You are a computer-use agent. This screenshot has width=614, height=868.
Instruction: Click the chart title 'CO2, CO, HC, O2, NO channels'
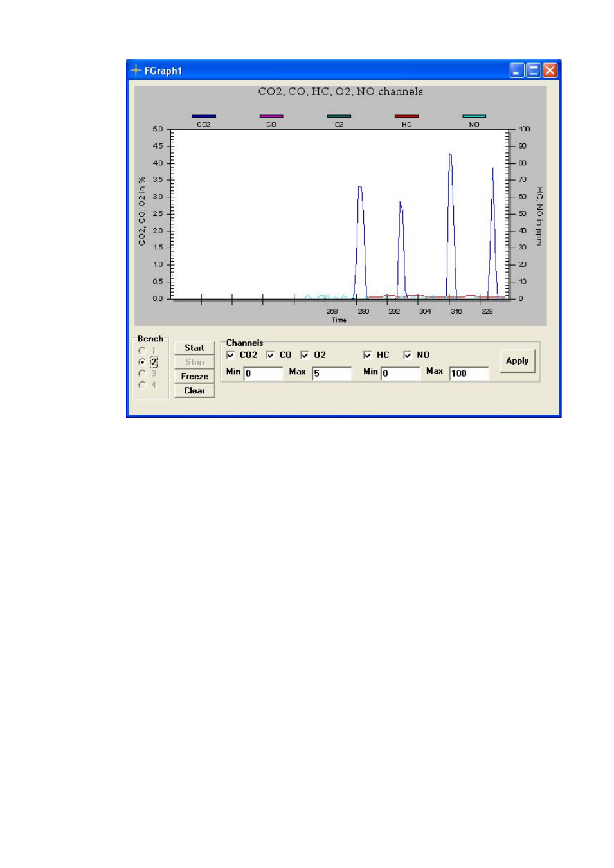[341, 91]
